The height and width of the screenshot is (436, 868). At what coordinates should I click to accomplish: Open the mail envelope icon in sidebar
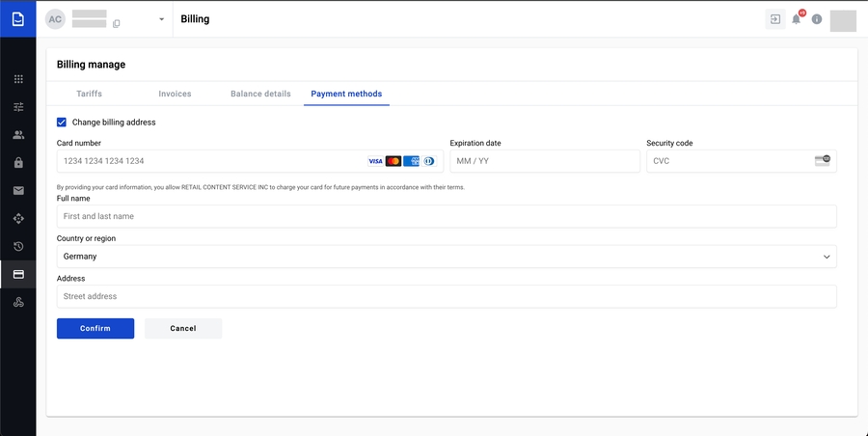18,191
